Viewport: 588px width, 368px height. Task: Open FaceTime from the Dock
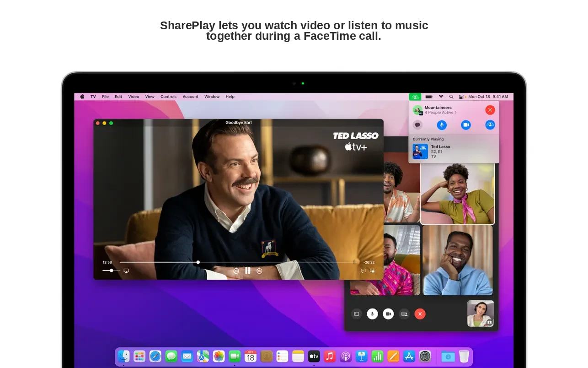(235, 356)
